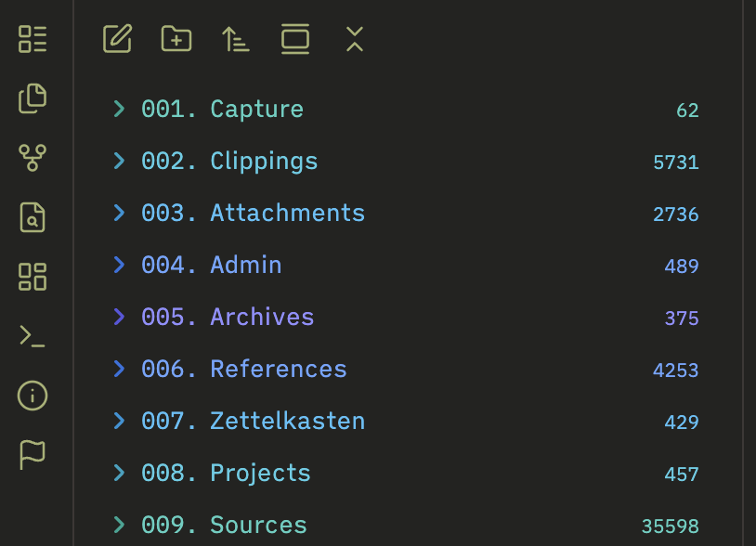Image resolution: width=756 pixels, height=546 pixels.
Task: Open file search ribbon icon
Action: [33, 217]
